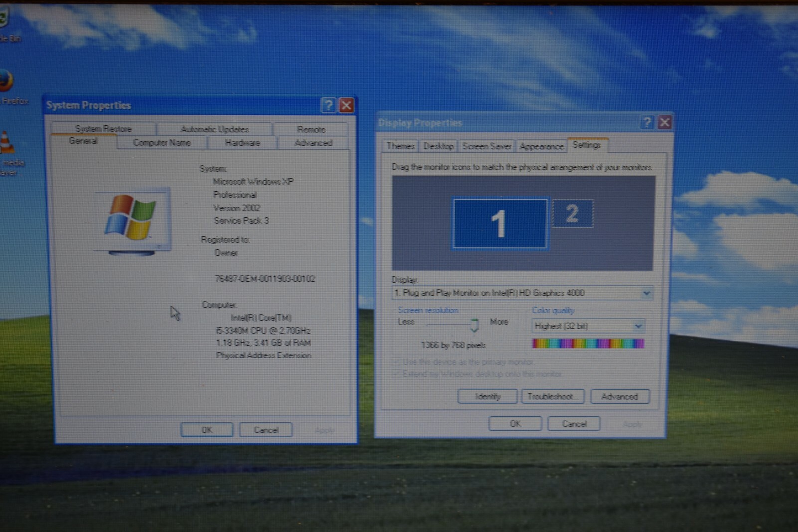Click the '1.18 GHz, 3.41 GB of RAM' text
Viewport: 798px width, 532px height.
point(263,343)
